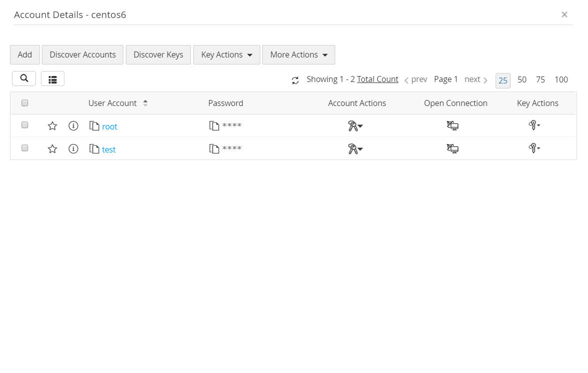Click the search magnifier icon button

point(24,78)
